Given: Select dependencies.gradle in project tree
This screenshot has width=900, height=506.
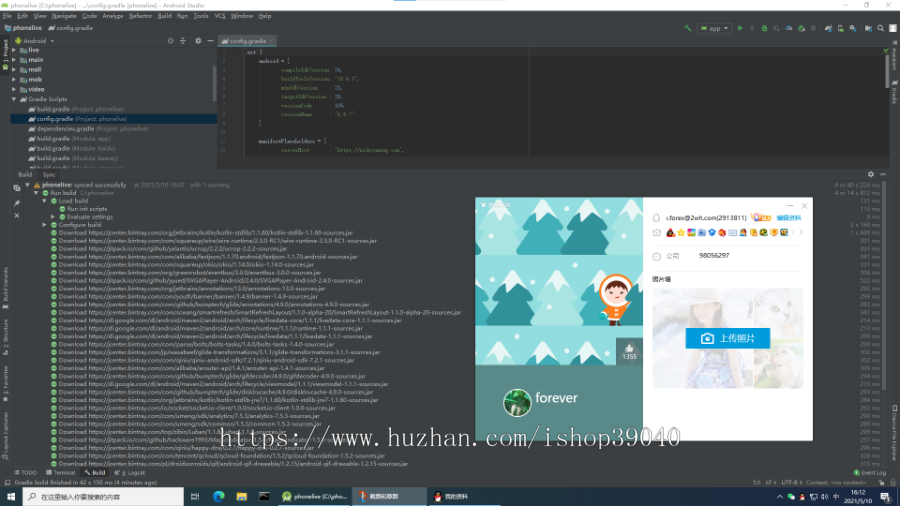Looking at the screenshot, I should coord(88,129).
